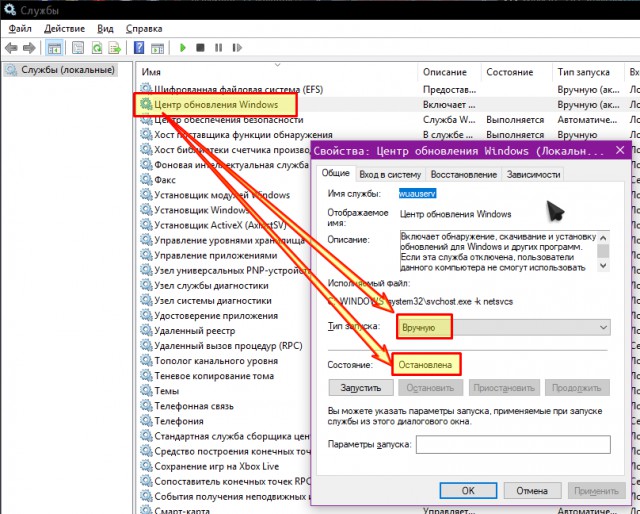Viewport: 640px width, 514px height.
Task: Click the gear icon beside Темы
Action: point(146,390)
